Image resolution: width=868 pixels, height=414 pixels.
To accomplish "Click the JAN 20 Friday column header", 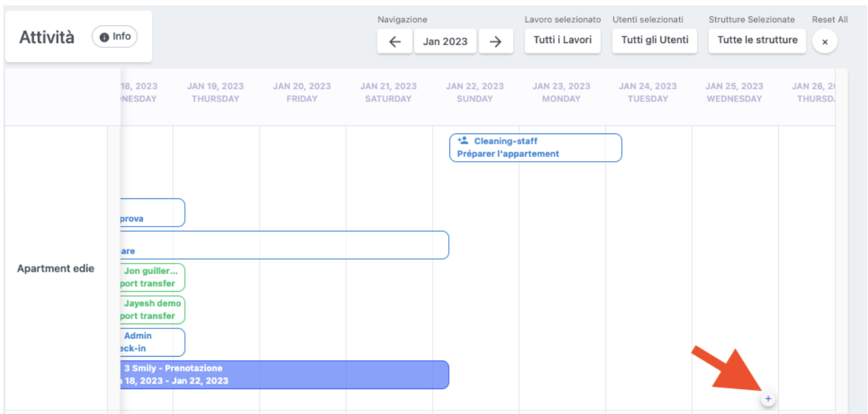I will click(301, 92).
